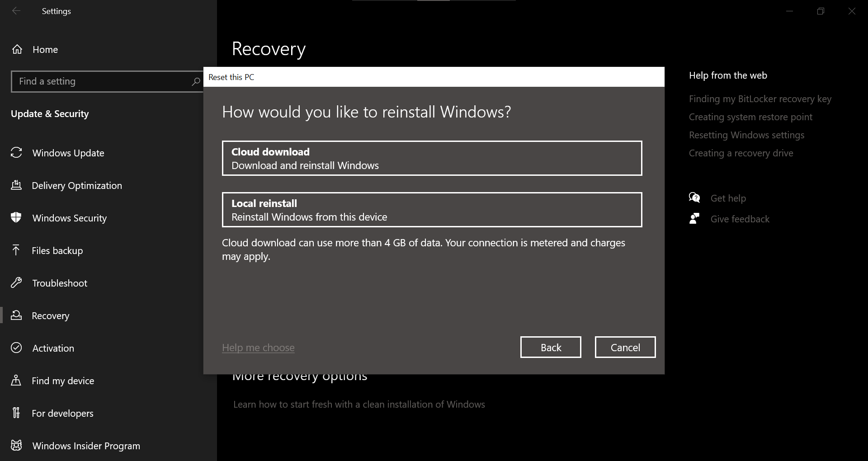Click the Get help chat icon
Image resolution: width=868 pixels, height=461 pixels.
(x=694, y=198)
